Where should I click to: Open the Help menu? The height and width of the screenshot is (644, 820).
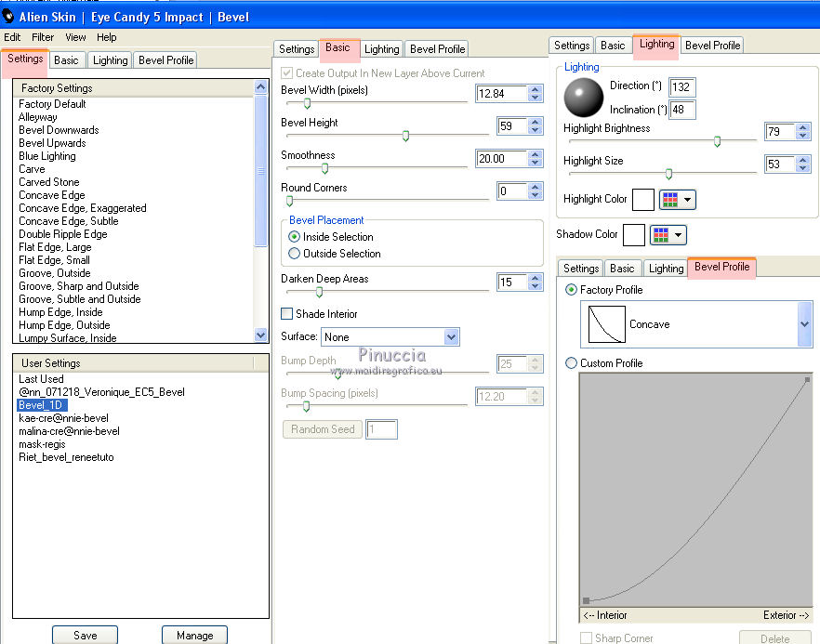[x=107, y=37]
